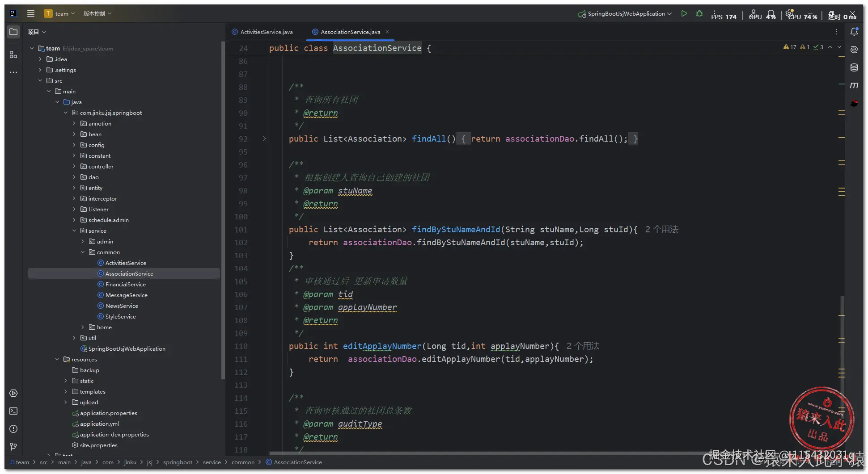Click 2 个用法 hint beside editApplayNumber
The image size is (868, 474).
[x=583, y=346]
